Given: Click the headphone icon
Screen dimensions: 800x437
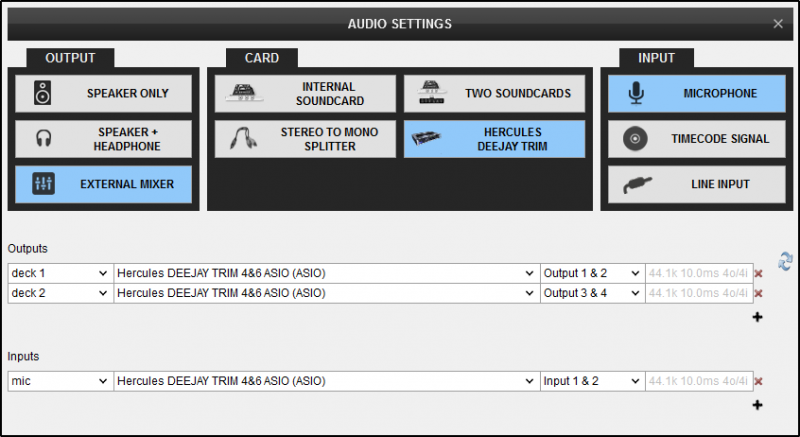Looking at the screenshot, I should coord(43,139).
